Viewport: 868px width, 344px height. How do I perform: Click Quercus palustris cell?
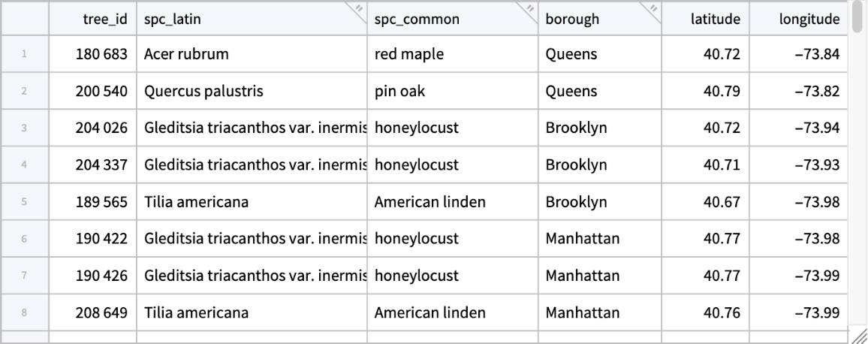pyautogui.click(x=252, y=92)
